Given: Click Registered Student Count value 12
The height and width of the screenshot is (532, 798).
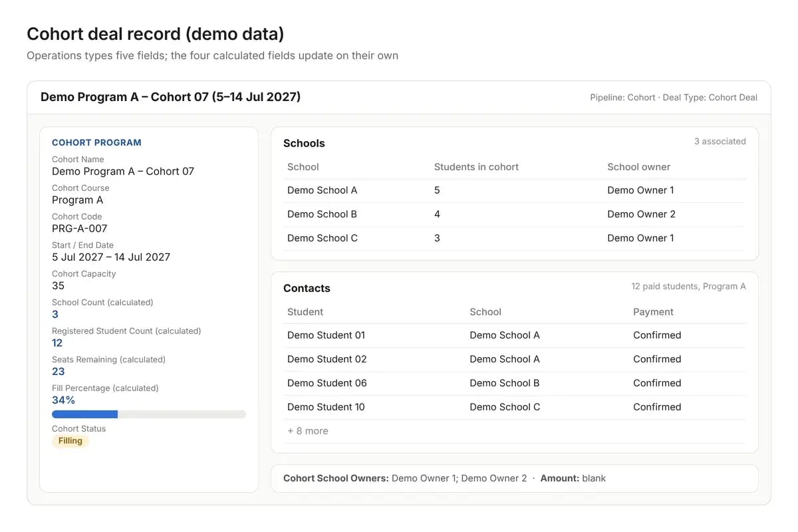Looking at the screenshot, I should (x=57, y=343).
